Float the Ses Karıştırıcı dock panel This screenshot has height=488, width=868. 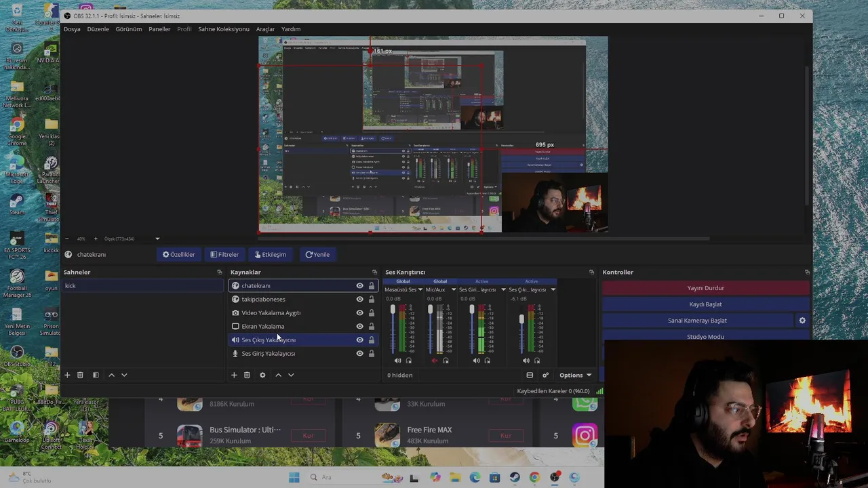tap(591, 272)
